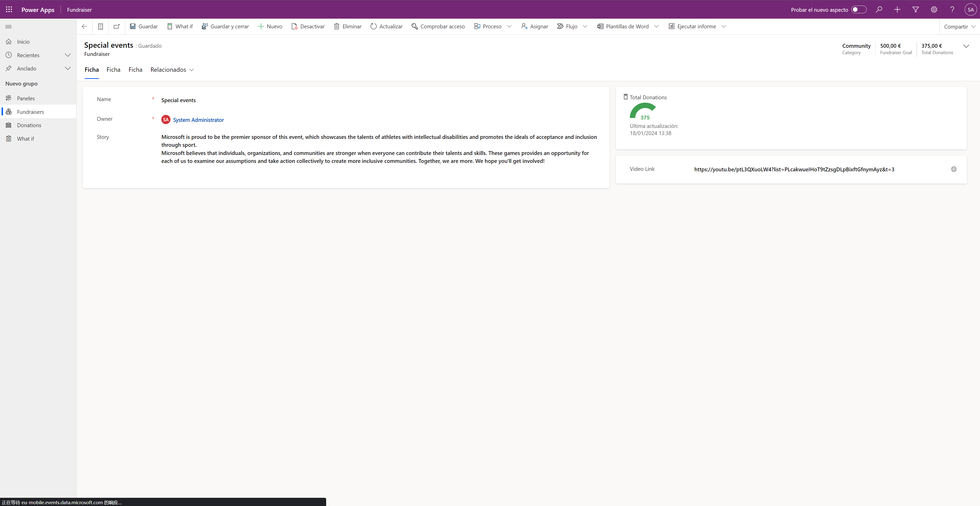Open the app launcher waffle icon
The width and height of the screenshot is (980, 506).
tap(9, 9)
